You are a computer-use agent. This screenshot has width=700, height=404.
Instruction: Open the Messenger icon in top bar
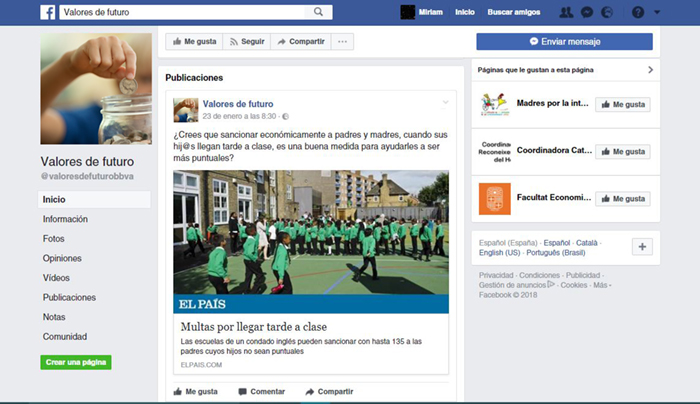[x=586, y=12]
